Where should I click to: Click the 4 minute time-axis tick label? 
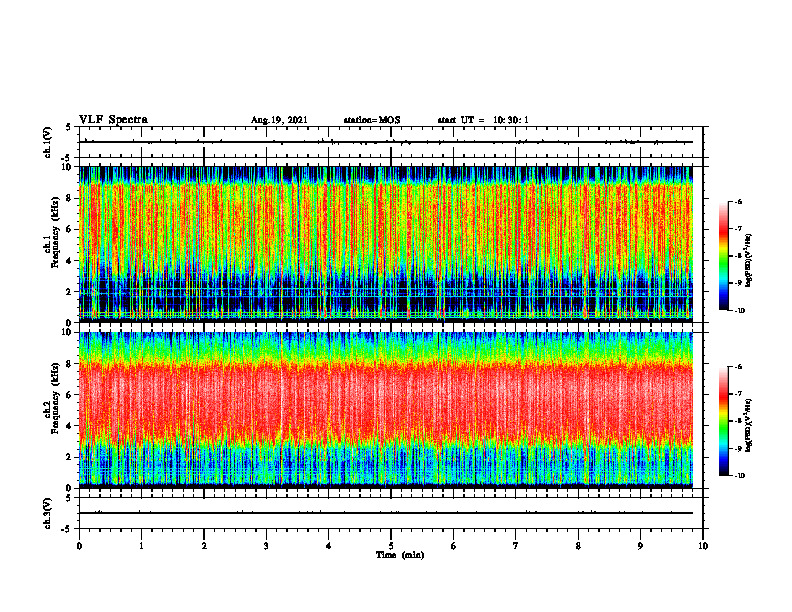[x=329, y=546]
